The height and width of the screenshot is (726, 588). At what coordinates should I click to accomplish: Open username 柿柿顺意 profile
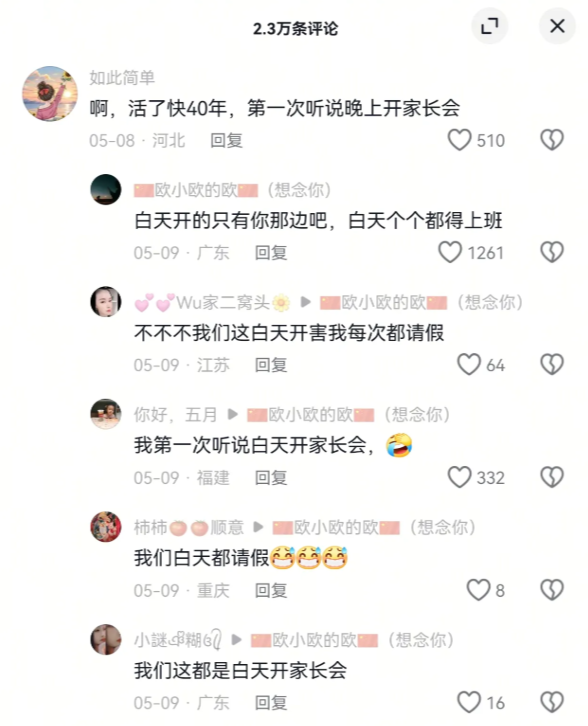tap(189, 527)
